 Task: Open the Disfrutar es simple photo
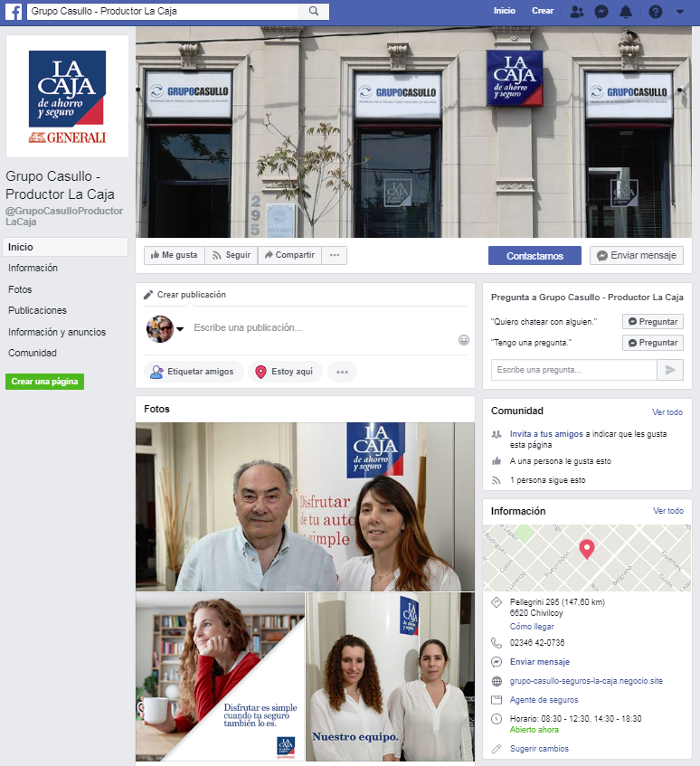tap(220, 676)
